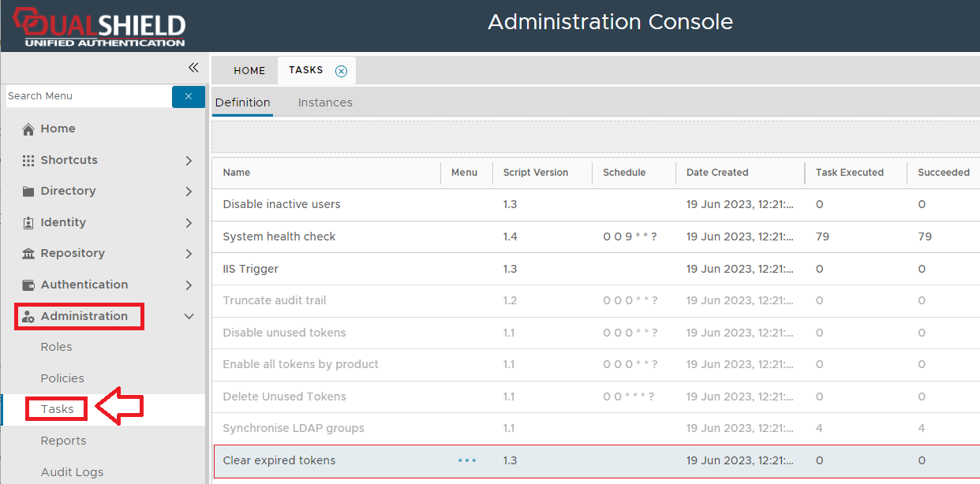Click the Authentication wallet icon
The width and height of the screenshot is (980, 484).
coord(28,285)
